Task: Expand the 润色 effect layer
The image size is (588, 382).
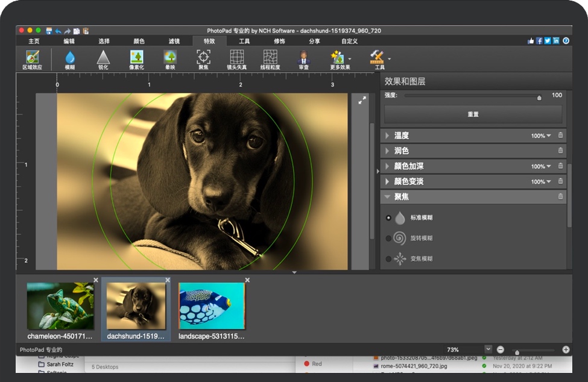Action: [x=387, y=151]
